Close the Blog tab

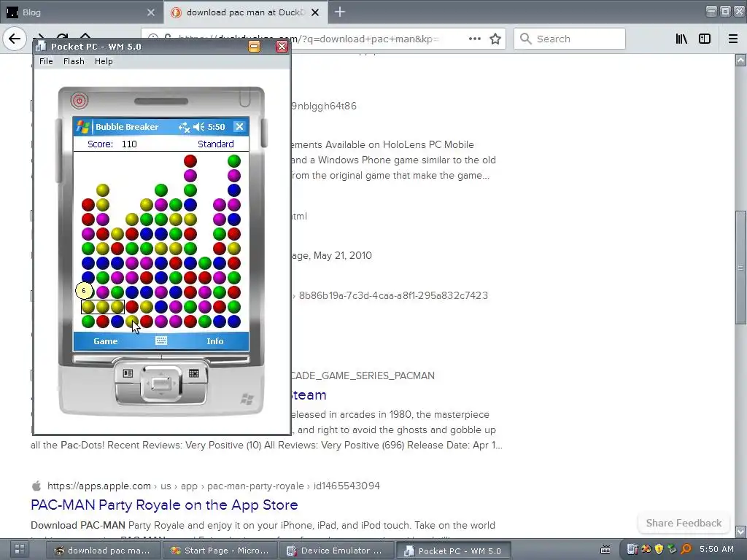pyautogui.click(x=151, y=12)
